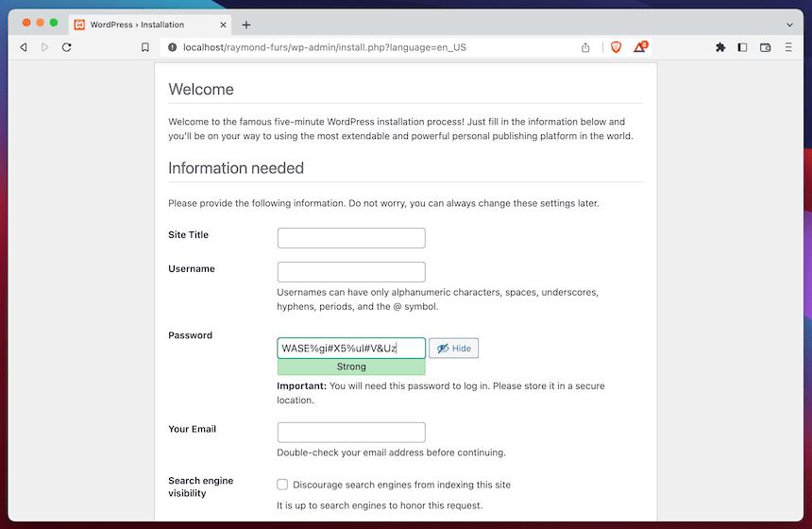
Task: Open the Brave Shields lion icon
Action: click(616, 47)
